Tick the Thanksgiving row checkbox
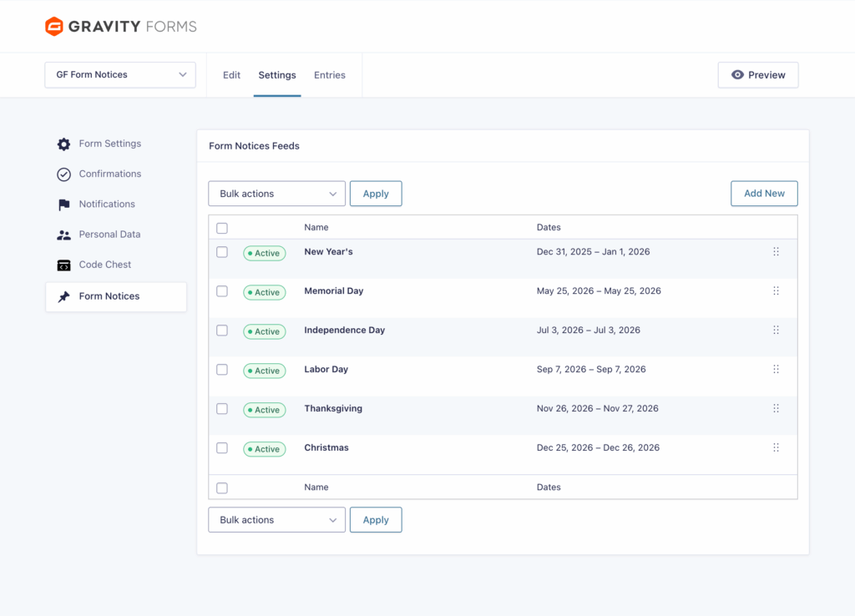Viewport: 855px width, 616px height. [x=222, y=409]
